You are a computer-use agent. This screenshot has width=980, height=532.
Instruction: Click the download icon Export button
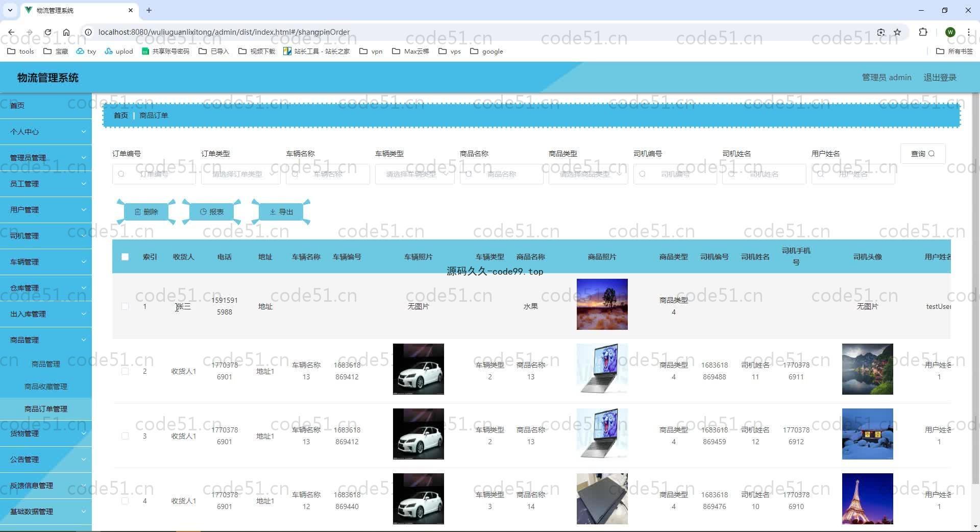tap(281, 212)
